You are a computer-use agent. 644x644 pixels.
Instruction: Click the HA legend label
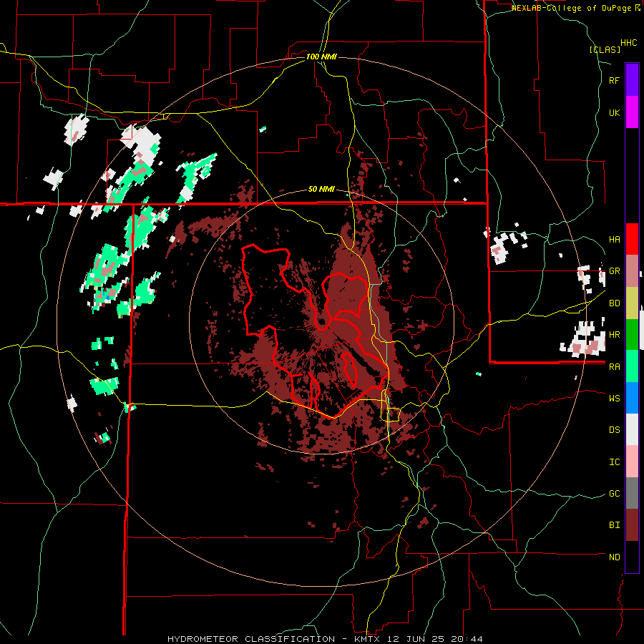pyautogui.click(x=615, y=239)
